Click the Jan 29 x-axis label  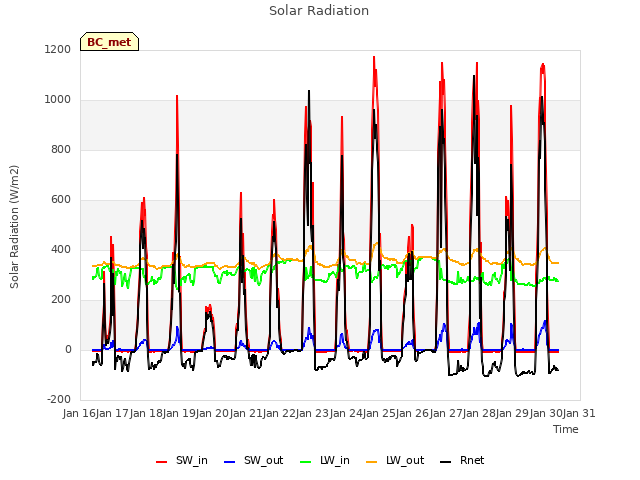click(513, 413)
